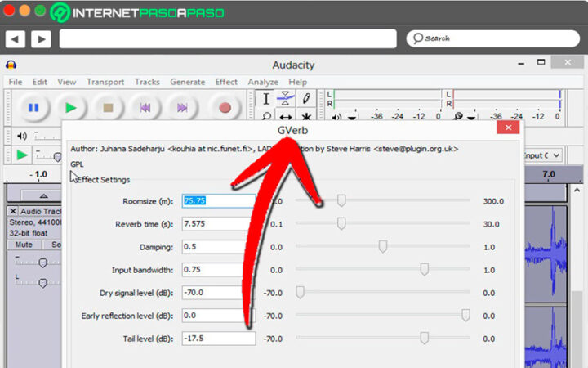Viewport: 588px width, 368px height.
Task: Click the Roomsize (m) input field
Action: point(219,201)
